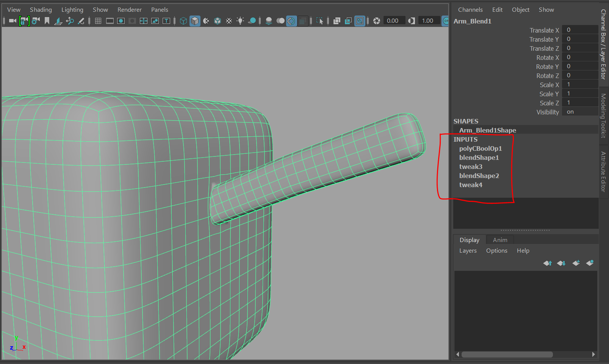Viewport: 609px width, 364px height.
Task: Enable the resolution gate
Action: [121, 21]
